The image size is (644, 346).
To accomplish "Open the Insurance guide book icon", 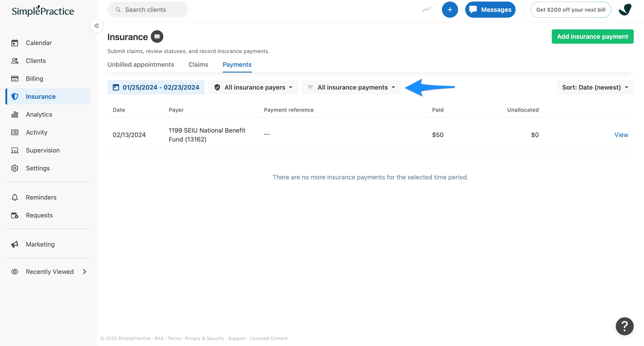I will (157, 37).
